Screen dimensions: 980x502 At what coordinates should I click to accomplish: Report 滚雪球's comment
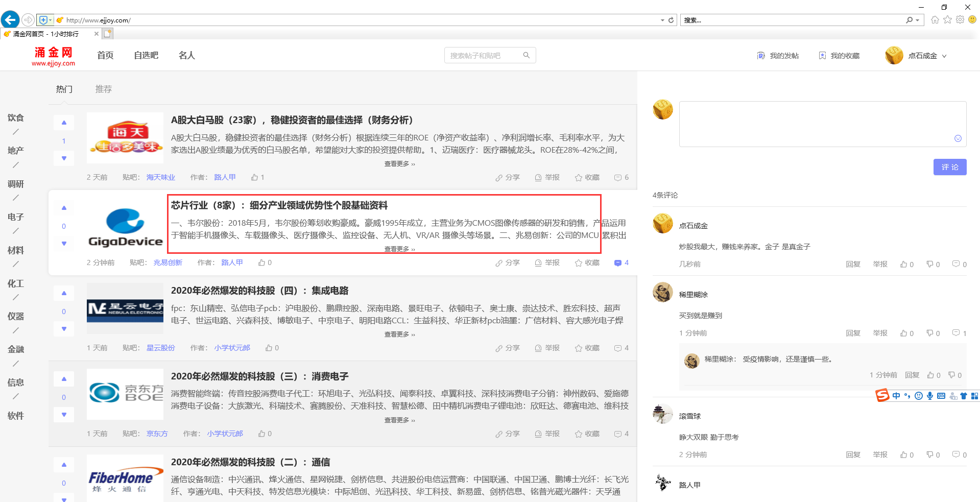click(x=880, y=455)
